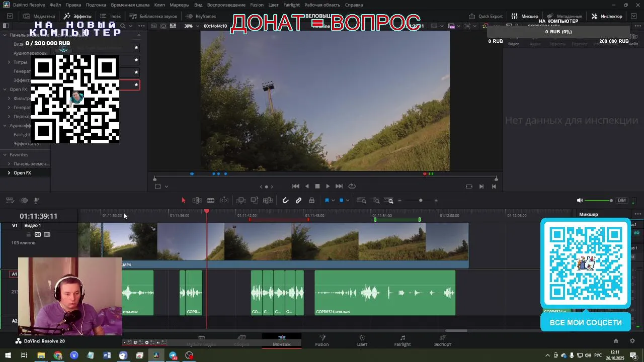Click the Quick Export button
The width and height of the screenshot is (644, 362).
point(486,16)
